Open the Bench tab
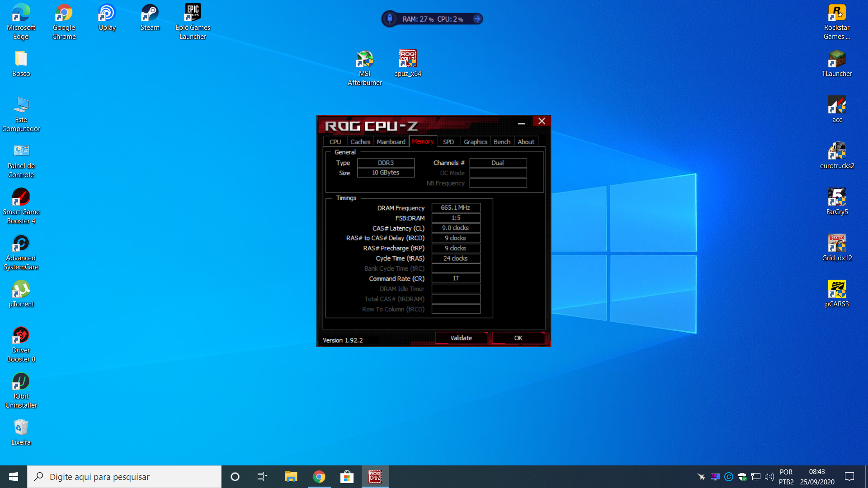 tap(502, 142)
